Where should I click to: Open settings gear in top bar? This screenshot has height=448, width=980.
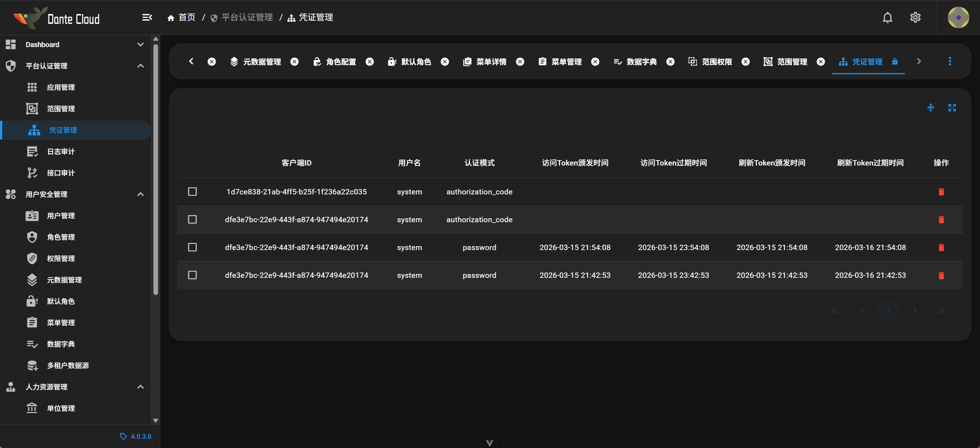point(915,17)
